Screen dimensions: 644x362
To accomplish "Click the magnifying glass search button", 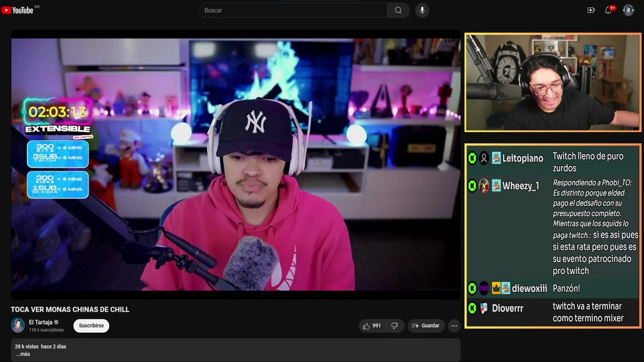I will click(398, 10).
